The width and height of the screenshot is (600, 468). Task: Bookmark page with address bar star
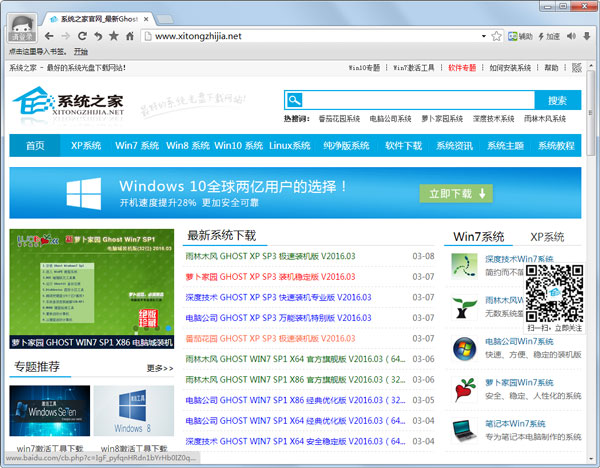(x=496, y=36)
